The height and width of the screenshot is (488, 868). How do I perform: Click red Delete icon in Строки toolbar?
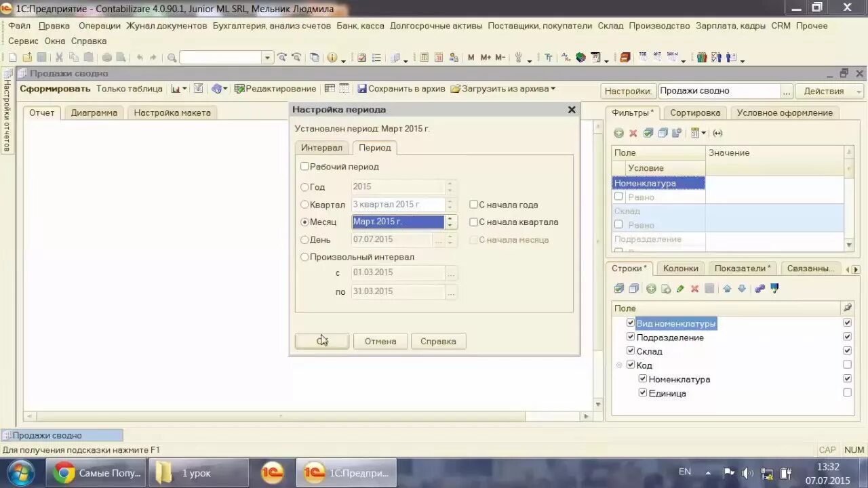[694, 289]
